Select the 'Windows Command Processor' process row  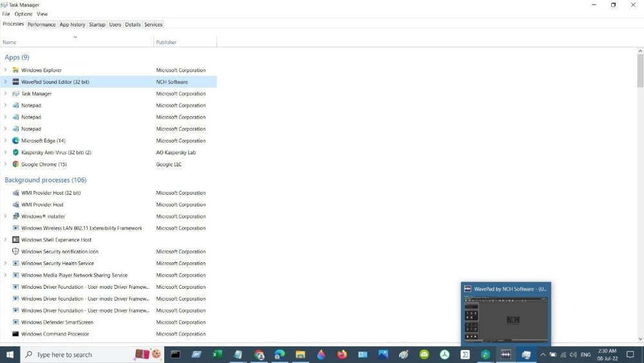[x=108, y=334]
